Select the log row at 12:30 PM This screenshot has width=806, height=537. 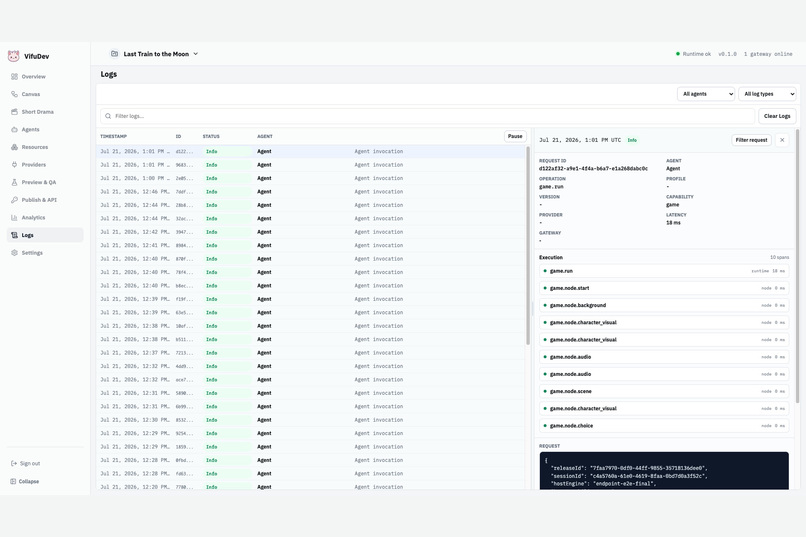pyautogui.click(x=311, y=420)
